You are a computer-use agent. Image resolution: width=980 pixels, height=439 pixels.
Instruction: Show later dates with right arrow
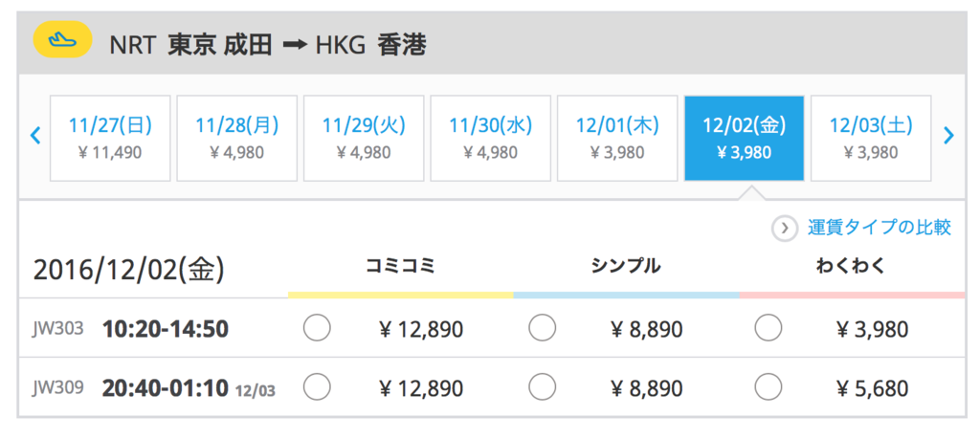(948, 136)
